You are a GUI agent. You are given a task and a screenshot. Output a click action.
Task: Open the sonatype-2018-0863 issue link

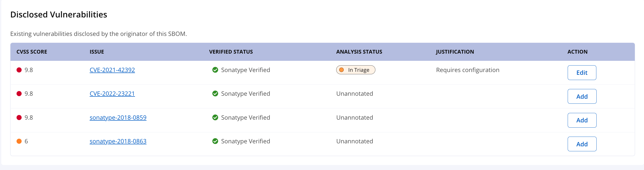click(118, 141)
